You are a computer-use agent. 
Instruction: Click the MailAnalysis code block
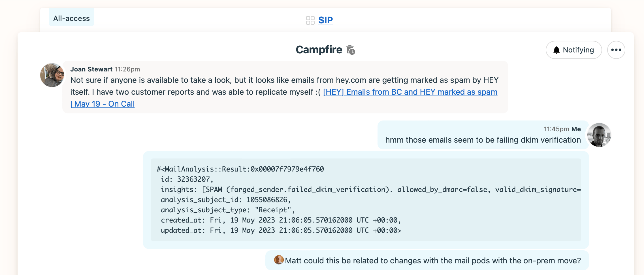coord(365,200)
